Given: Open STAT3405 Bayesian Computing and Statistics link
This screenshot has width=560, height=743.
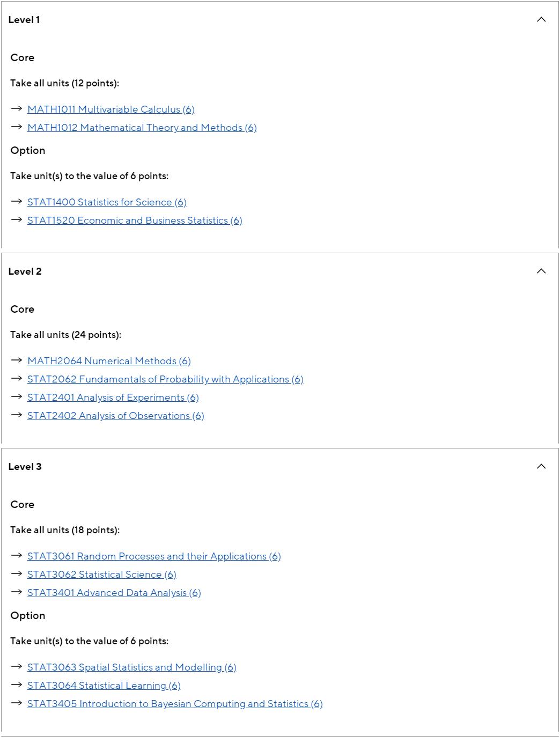Looking at the screenshot, I should click(x=175, y=704).
